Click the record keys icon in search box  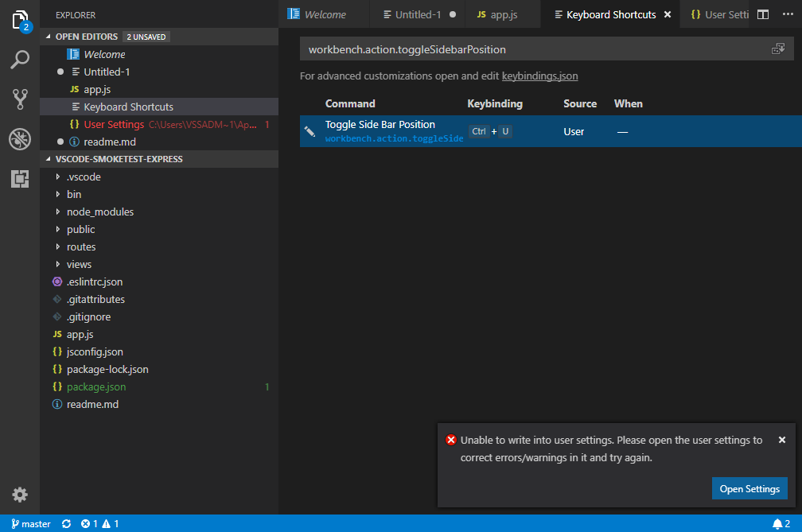[x=778, y=49]
